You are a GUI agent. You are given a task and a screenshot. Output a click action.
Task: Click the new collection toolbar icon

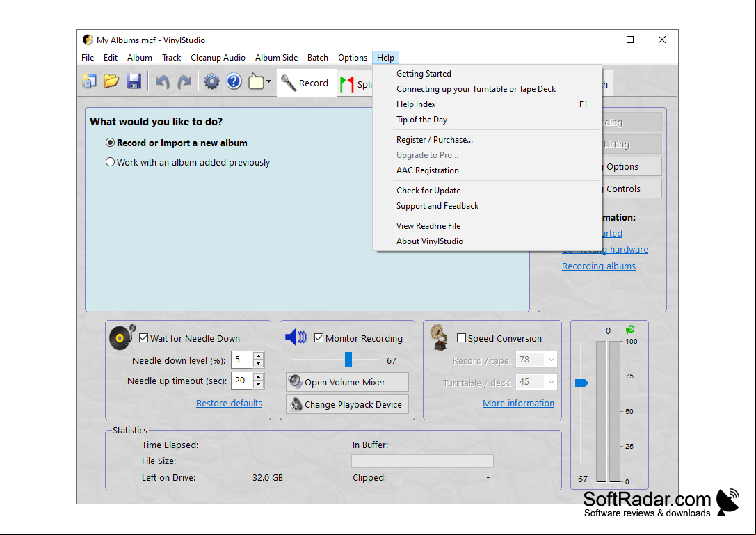(89, 81)
